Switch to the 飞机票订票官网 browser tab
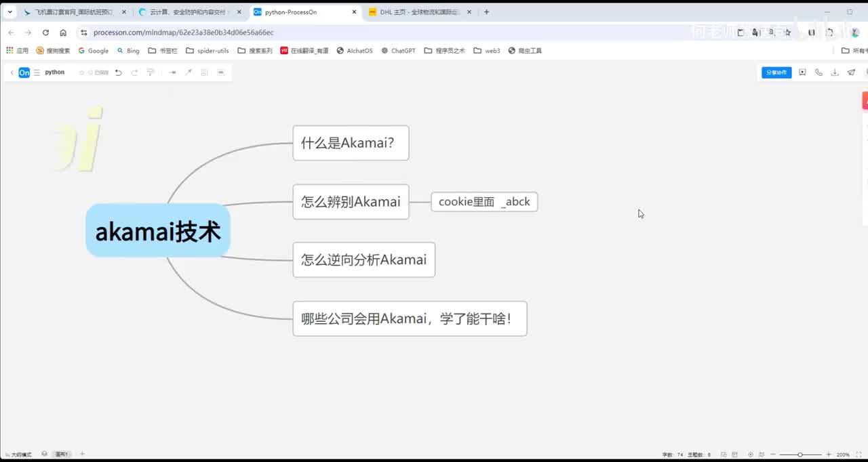The width and height of the screenshot is (868, 462). tap(75, 12)
